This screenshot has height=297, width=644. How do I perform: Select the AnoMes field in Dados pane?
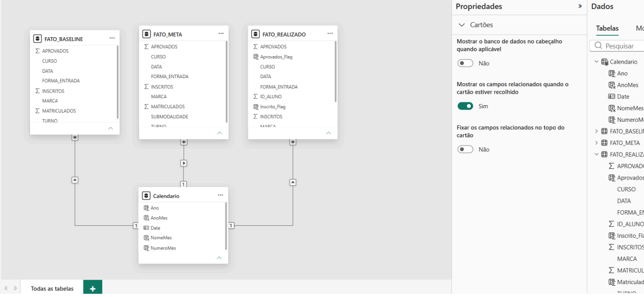(x=628, y=85)
